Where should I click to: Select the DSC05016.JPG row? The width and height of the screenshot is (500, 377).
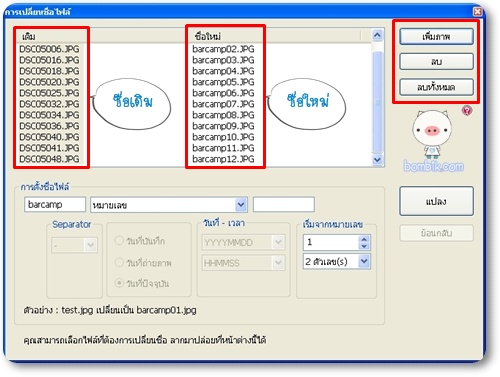49,60
